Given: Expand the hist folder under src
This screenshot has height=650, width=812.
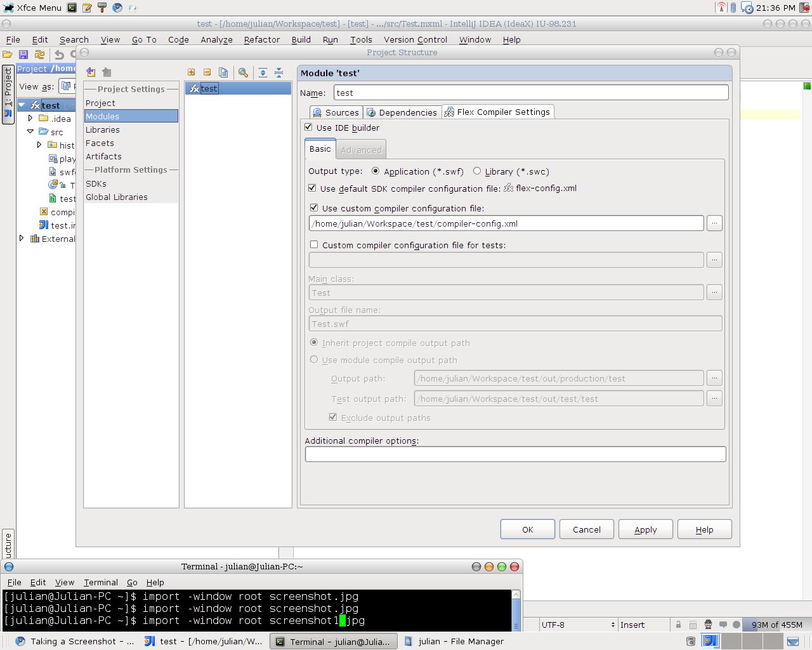Looking at the screenshot, I should pyautogui.click(x=39, y=145).
